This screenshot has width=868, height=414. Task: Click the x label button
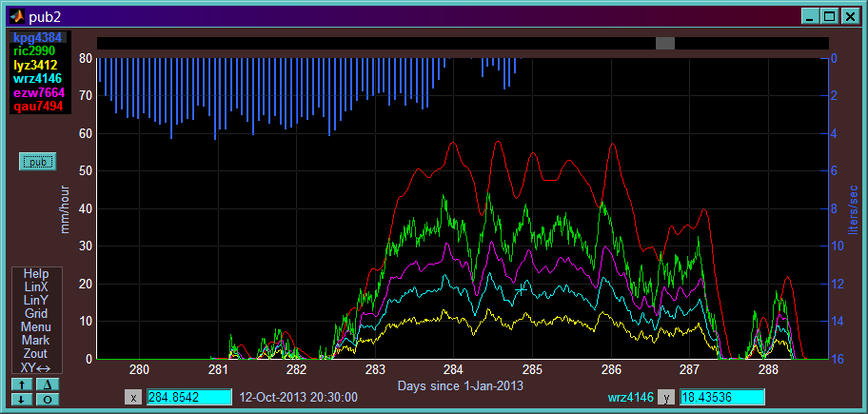click(x=133, y=398)
